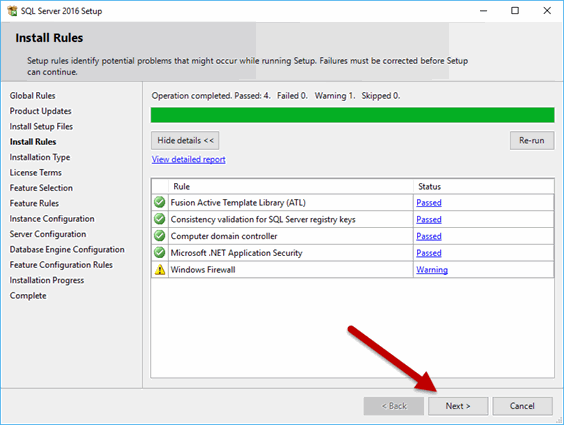This screenshot has width=564, height=425.
Task: Click the yellow warning icon for Windows Firewall
Action: (160, 270)
